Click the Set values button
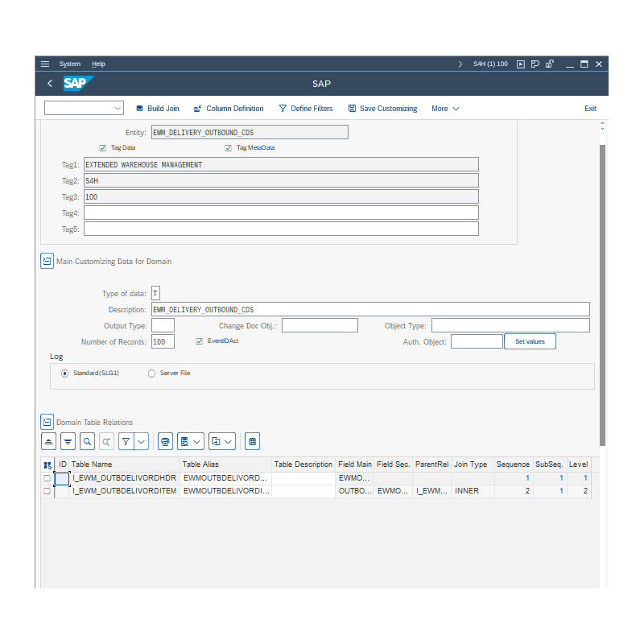 [x=530, y=341]
